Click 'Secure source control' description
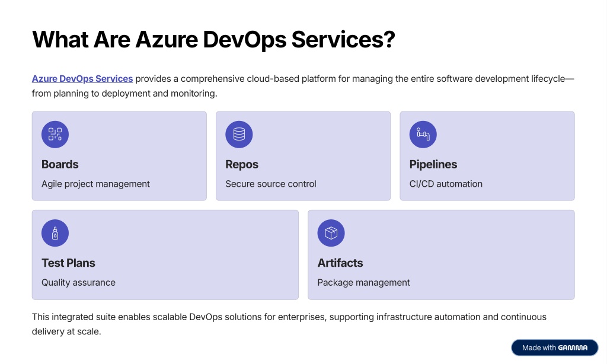Screen dimensions: 607x364 coord(270,184)
